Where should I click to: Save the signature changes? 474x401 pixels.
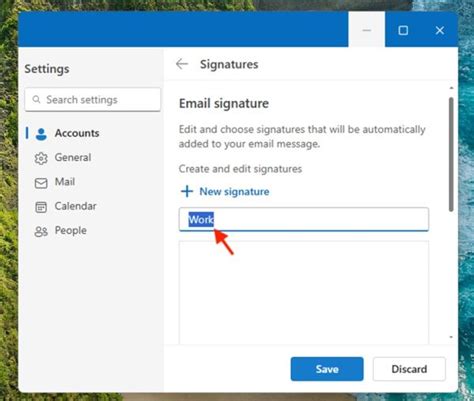point(327,369)
